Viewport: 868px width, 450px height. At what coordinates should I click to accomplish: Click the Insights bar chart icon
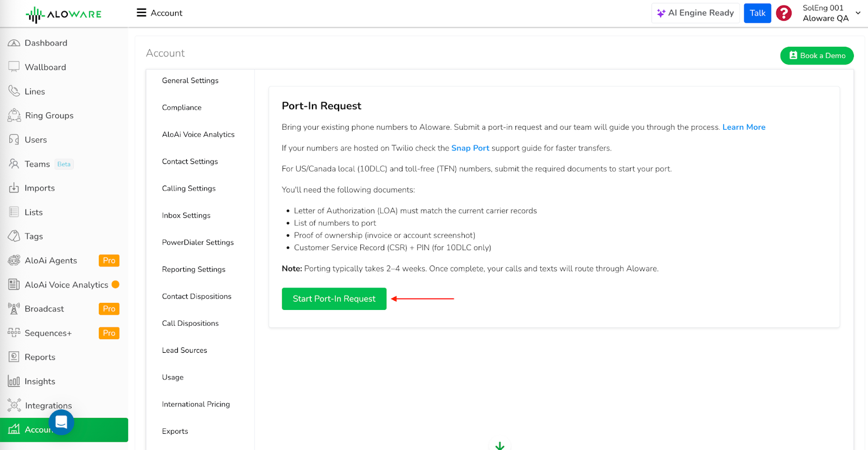tap(14, 381)
